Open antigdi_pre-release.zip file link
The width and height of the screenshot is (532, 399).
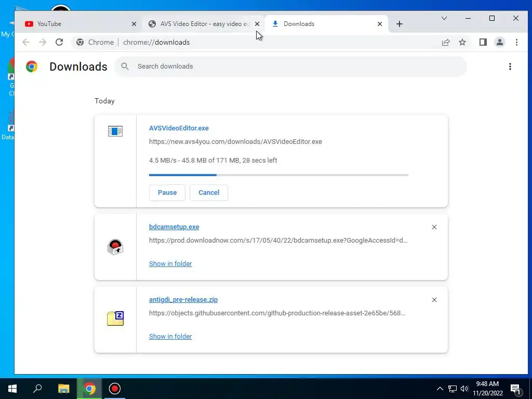coord(183,300)
